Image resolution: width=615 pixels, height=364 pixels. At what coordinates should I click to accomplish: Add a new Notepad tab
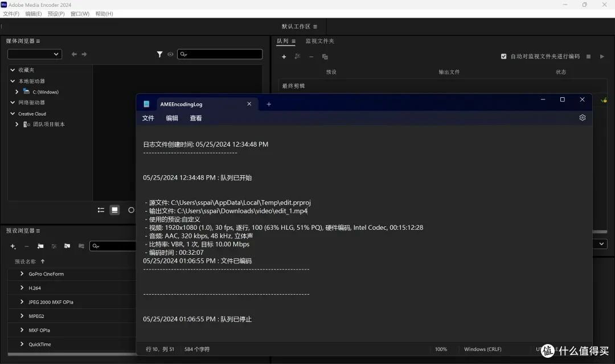[x=269, y=104]
